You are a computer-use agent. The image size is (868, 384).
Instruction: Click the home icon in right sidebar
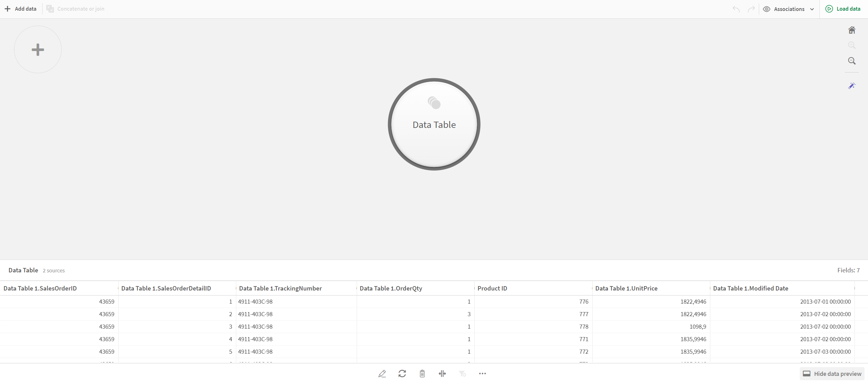click(x=852, y=30)
